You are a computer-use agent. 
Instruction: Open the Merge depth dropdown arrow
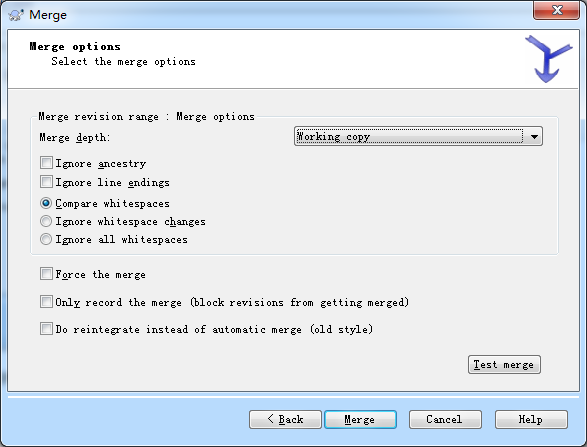pyautogui.click(x=534, y=137)
